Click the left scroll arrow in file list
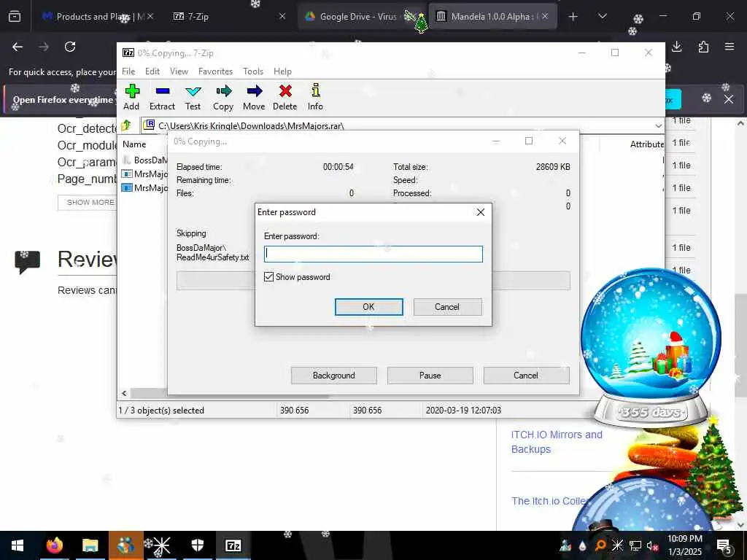Image resolution: width=747 pixels, height=560 pixels. (124, 393)
